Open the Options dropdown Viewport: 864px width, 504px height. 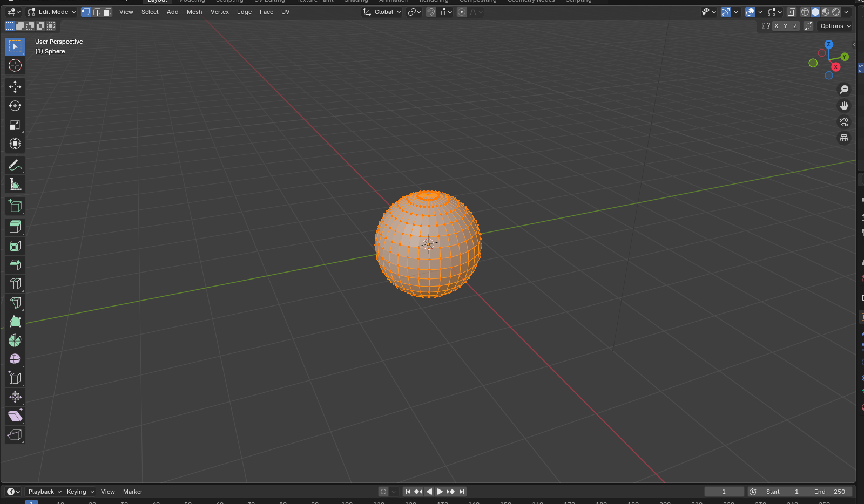point(835,26)
